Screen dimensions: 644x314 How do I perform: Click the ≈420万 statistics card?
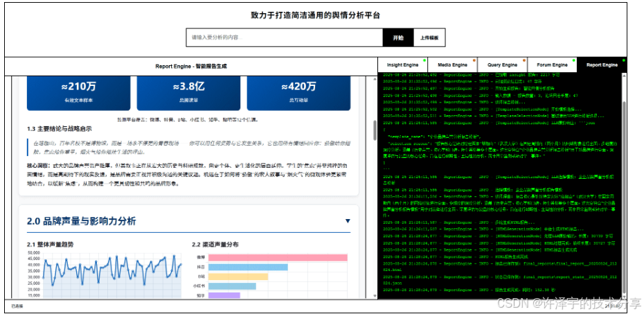[x=298, y=93]
